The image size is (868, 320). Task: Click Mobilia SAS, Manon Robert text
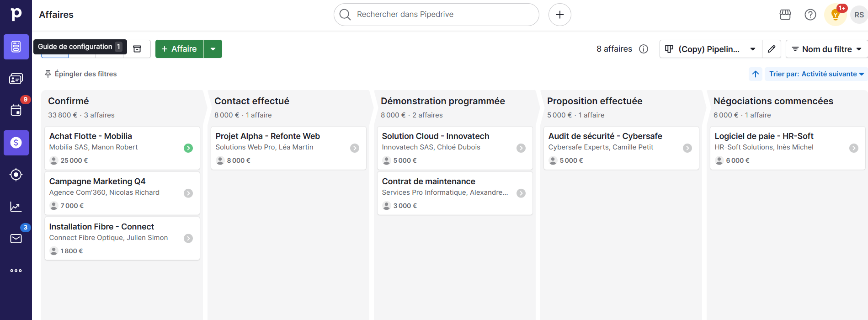(93, 147)
